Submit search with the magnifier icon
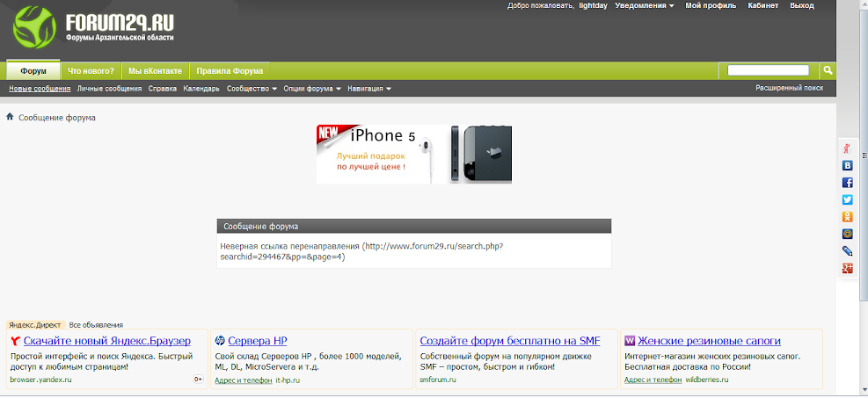The image size is (868, 398). tap(828, 70)
